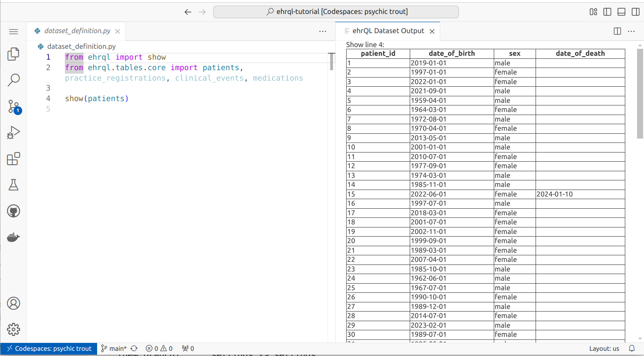Open notifications from the status bar bell
The image size is (644, 356).
[x=632, y=348]
